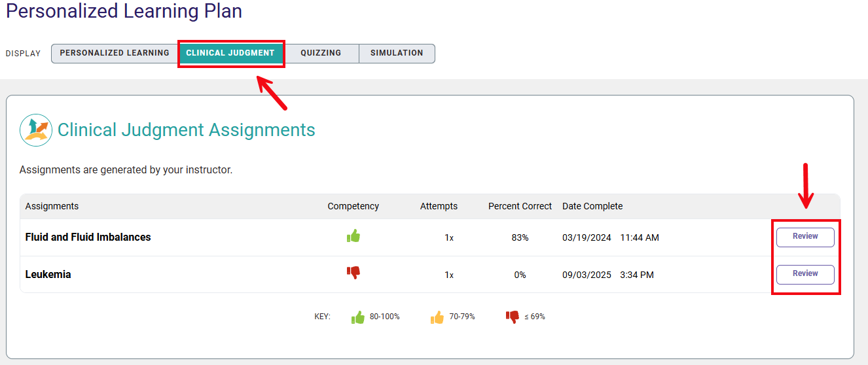This screenshot has height=365, width=868.
Task: Select 'Fluid and Fluid Imbalances' assignment name
Action: point(88,237)
